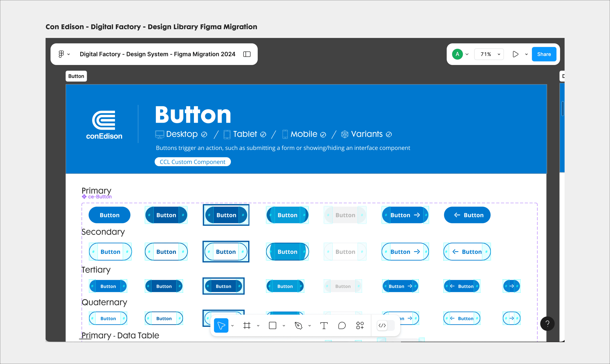610x364 pixels.
Task: Expand the present play options chevron
Action: click(x=526, y=54)
